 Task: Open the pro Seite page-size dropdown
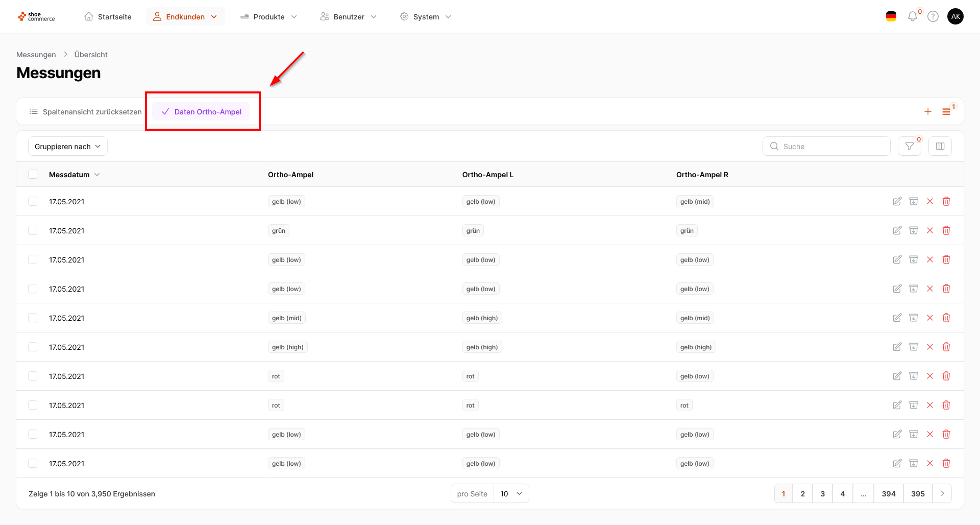pyautogui.click(x=511, y=494)
